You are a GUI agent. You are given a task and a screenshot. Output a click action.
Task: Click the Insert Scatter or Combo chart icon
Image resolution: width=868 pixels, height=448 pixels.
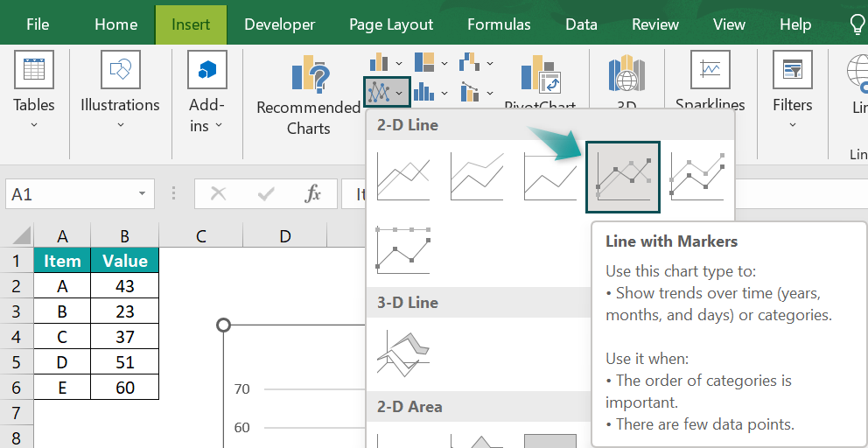(469, 92)
